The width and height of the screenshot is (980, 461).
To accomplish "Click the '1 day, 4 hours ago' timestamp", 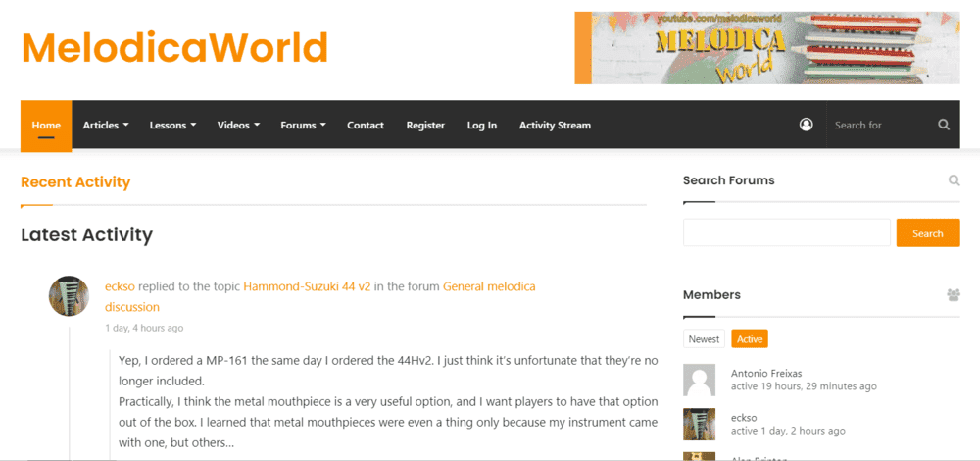I will [144, 328].
